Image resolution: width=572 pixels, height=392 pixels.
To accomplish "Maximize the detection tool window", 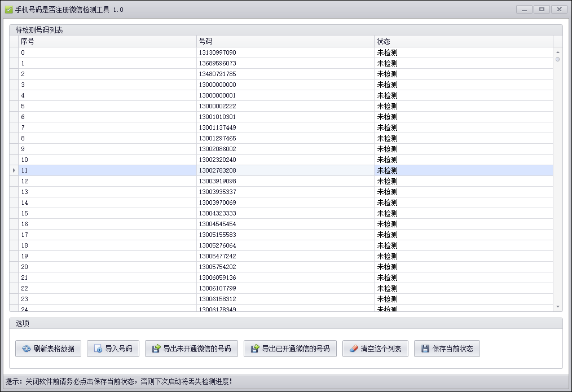I will coord(542,10).
